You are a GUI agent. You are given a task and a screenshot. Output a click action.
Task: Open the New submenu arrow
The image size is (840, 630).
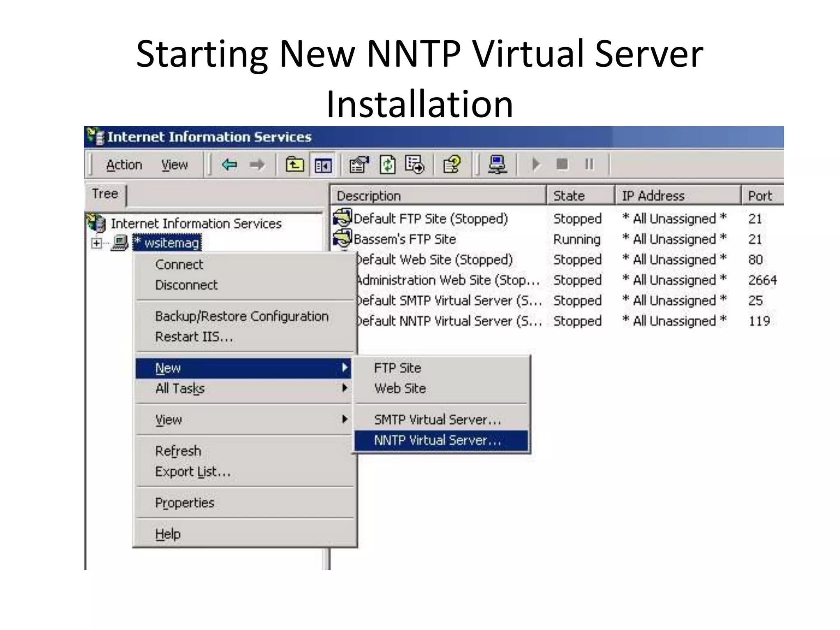click(345, 367)
